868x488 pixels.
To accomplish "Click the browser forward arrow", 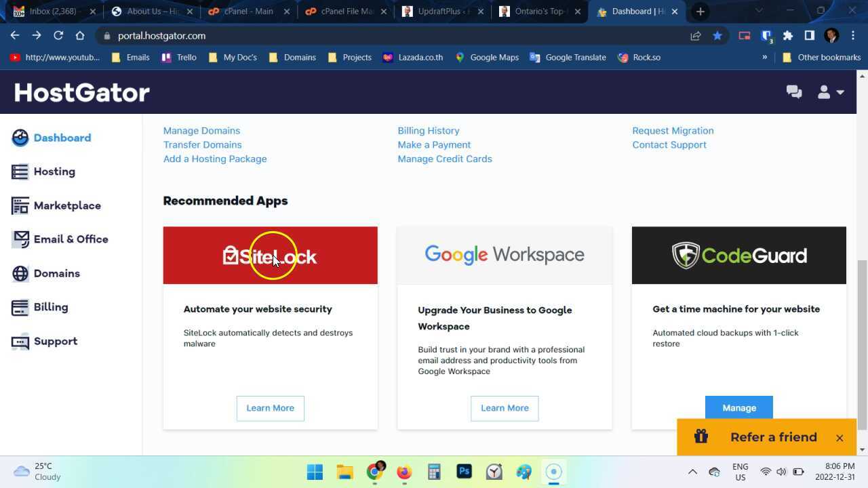I will point(37,36).
